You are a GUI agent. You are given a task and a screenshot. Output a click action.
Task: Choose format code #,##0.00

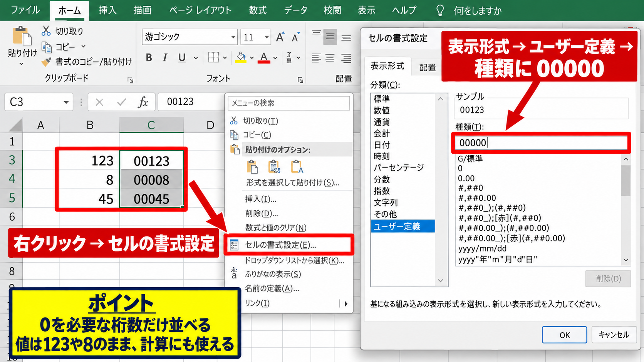click(477, 198)
